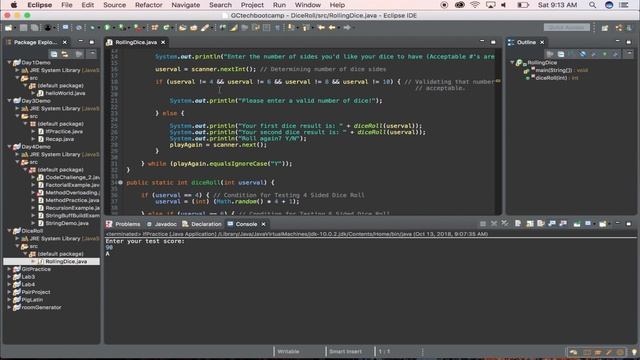The width and height of the screenshot is (640, 360).
Task: Terminate the process in Console toolbar
Action: tap(483, 224)
